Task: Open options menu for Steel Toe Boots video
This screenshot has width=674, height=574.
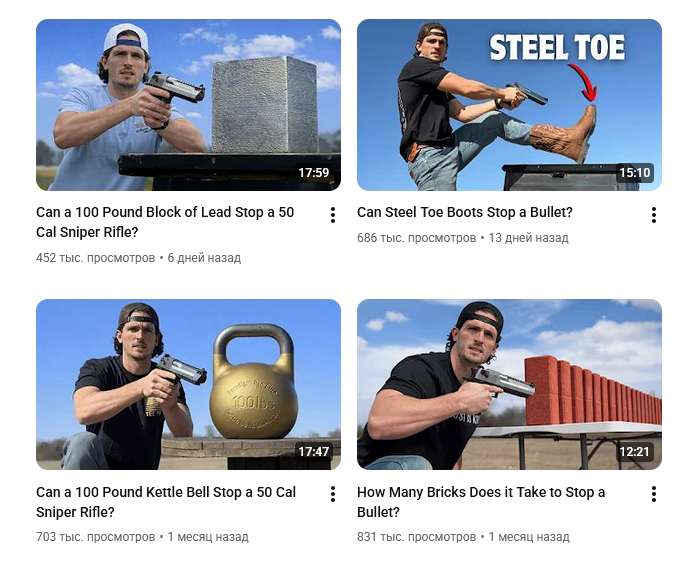Action: pos(653,215)
